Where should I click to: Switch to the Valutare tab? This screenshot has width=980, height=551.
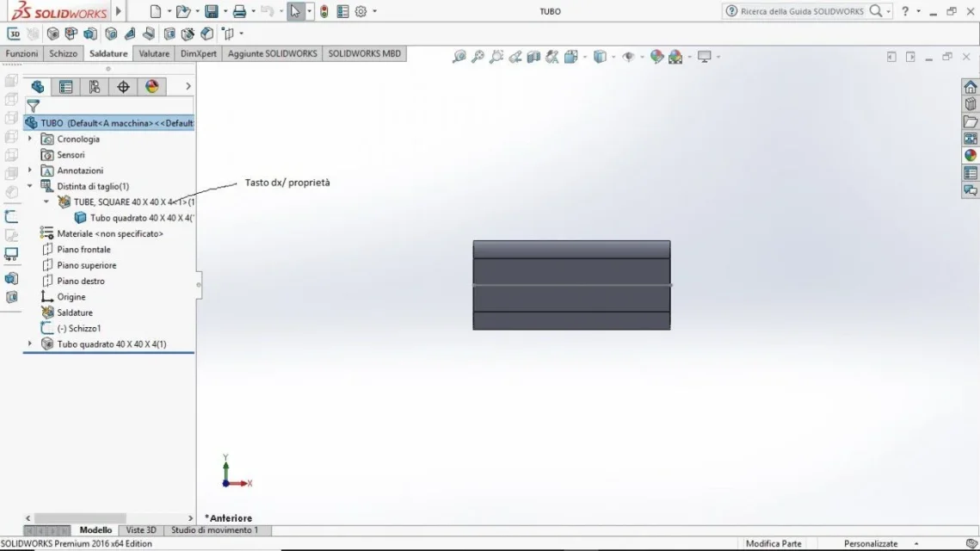[x=154, y=53]
